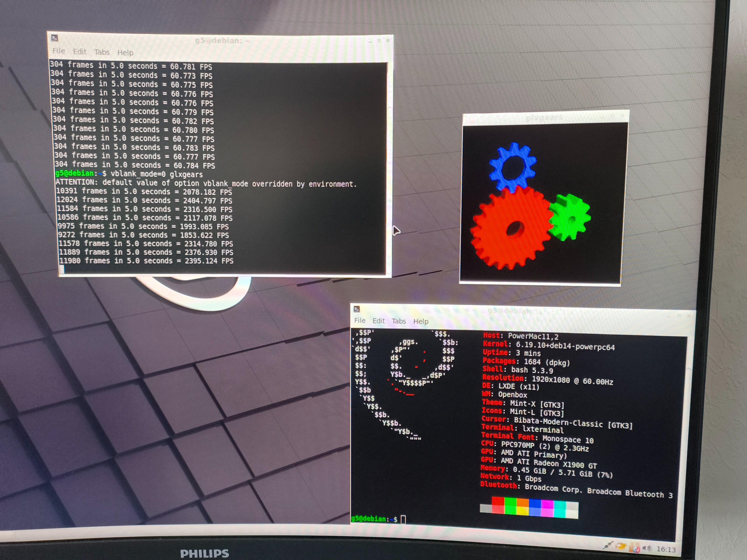Viewport: 747px width, 560px height.
Task: Click the line ending '1853.622 FPS'
Action: click(143, 235)
